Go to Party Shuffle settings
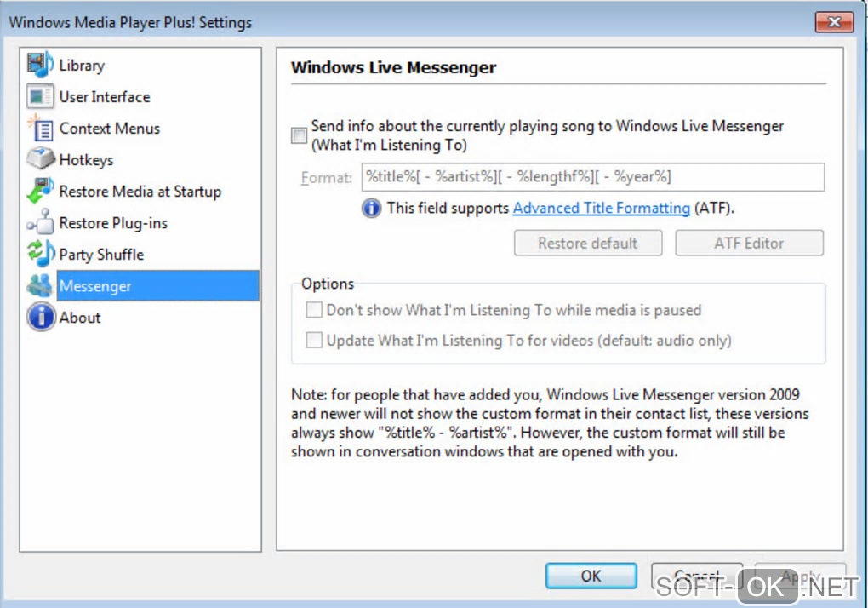 coord(101,255)
